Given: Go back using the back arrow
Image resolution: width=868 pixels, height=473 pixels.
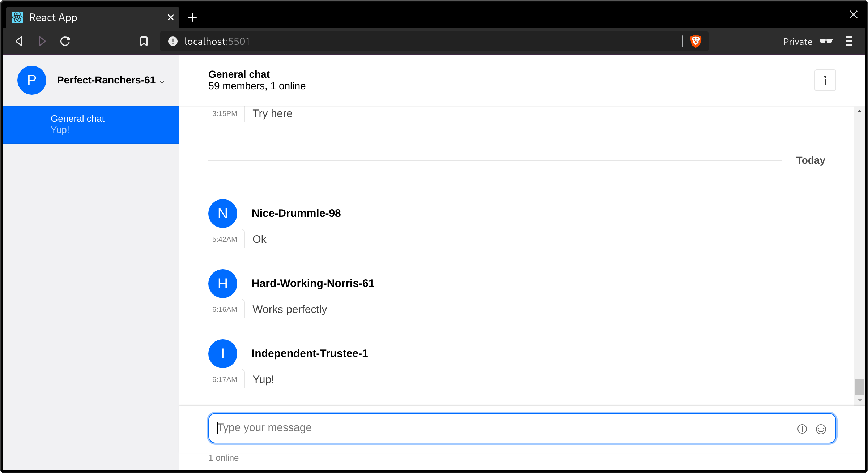Looking at the screenshot, I should 19,41.
